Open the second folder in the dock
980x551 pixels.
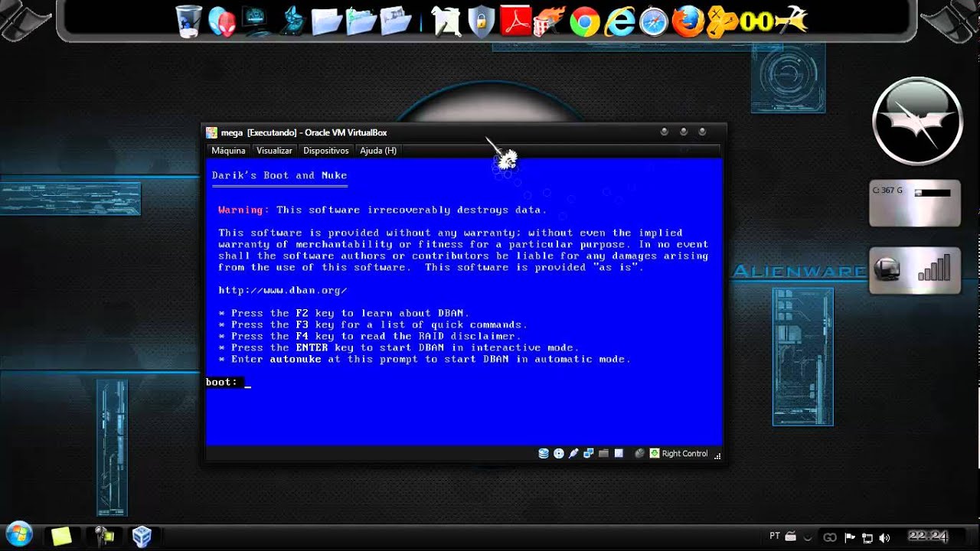[x=361, y=21]
